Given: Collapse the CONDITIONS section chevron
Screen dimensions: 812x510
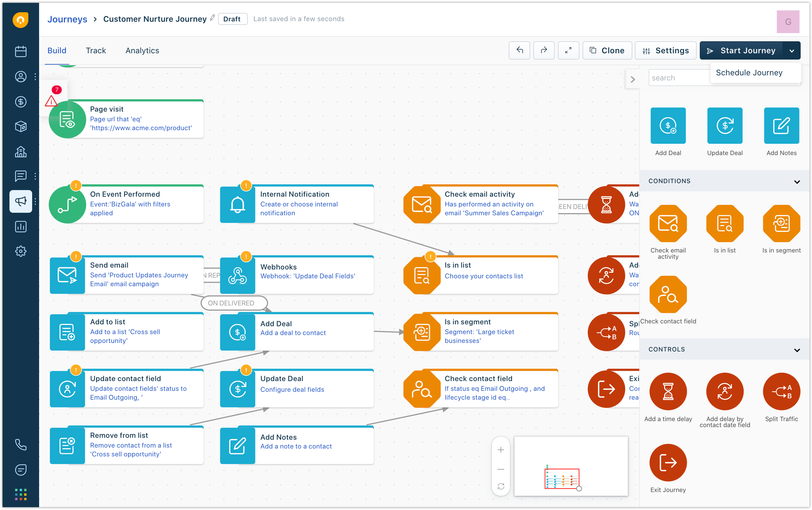Looking at the screenshot, I should (797, 182).
